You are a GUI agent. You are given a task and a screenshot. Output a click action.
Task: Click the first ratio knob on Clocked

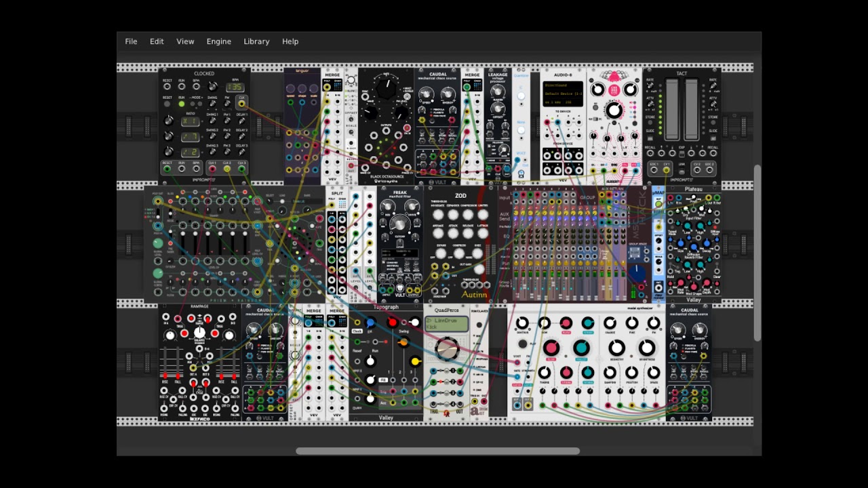168,121
